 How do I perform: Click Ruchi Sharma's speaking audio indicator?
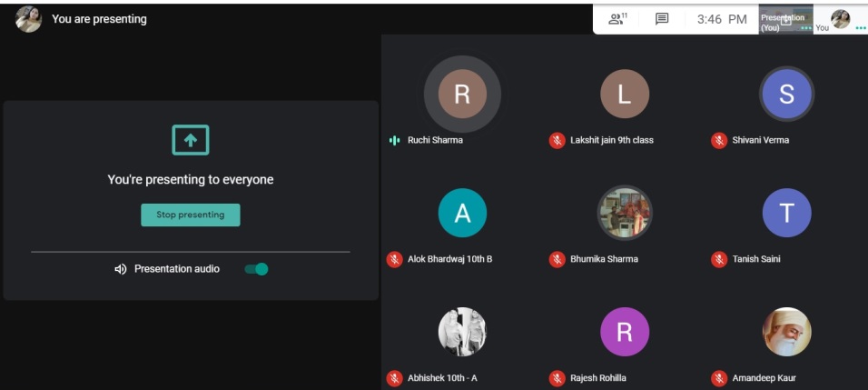[394, 140]
